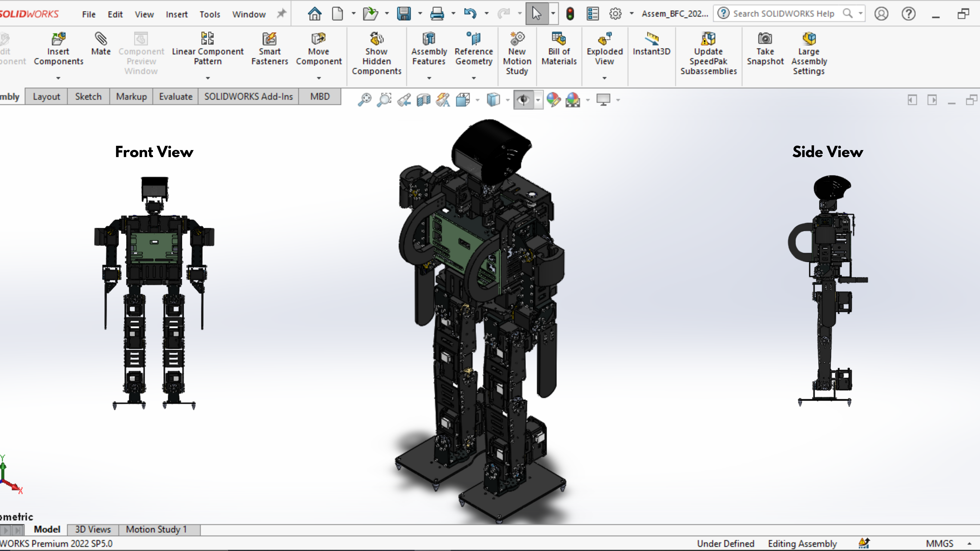Click Previous View icon
This screenshot has height=551, width=980.
[x=404, y=100]
